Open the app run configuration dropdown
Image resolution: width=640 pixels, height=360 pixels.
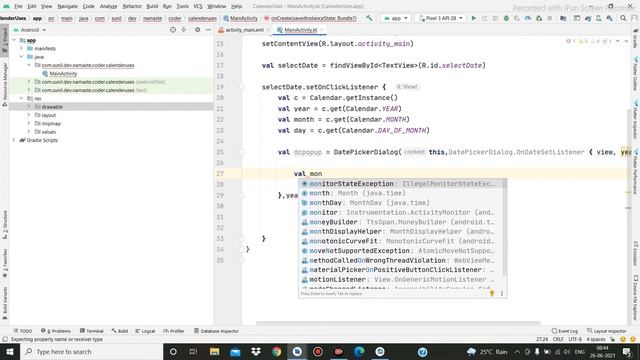point(396,18)
